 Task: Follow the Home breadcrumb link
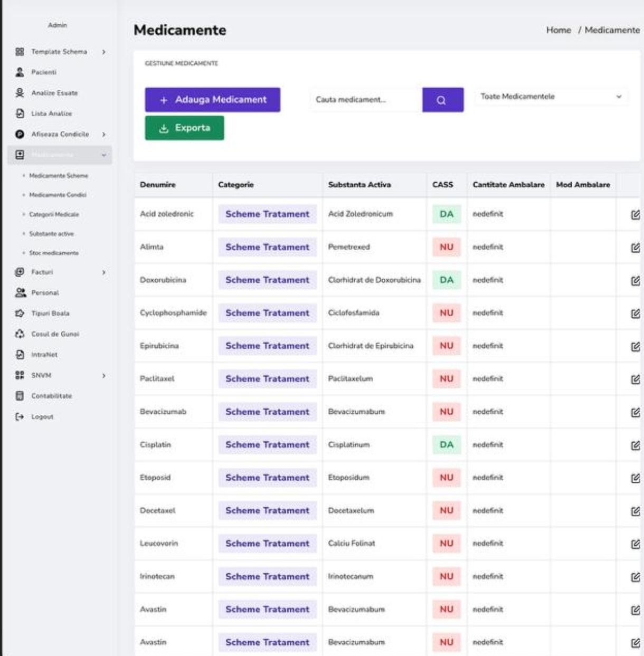(558, 30)
